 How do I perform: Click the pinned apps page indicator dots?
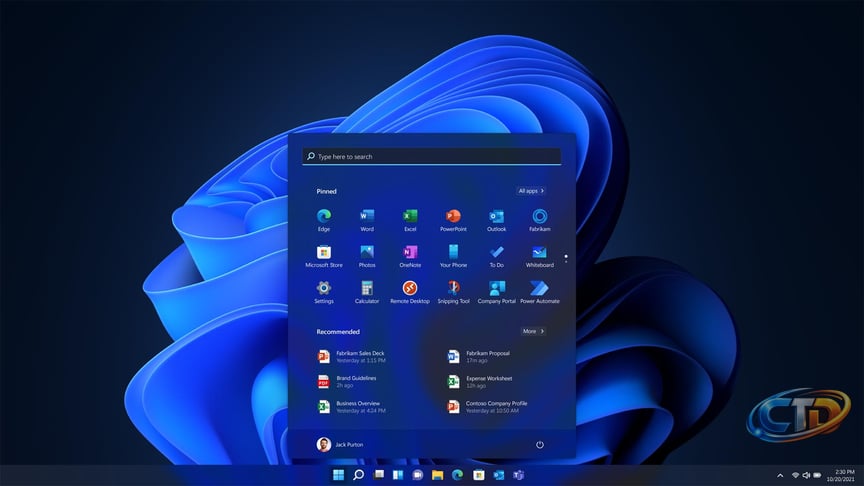click(x=566, y=258)
